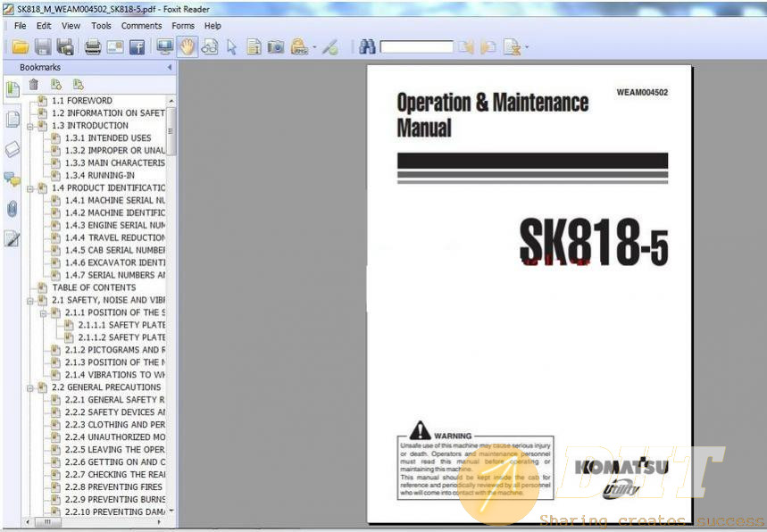
Task: Select the '1.4.3 ENGINE SERIAL NUM' bookmark
Action: pos(115,226)
